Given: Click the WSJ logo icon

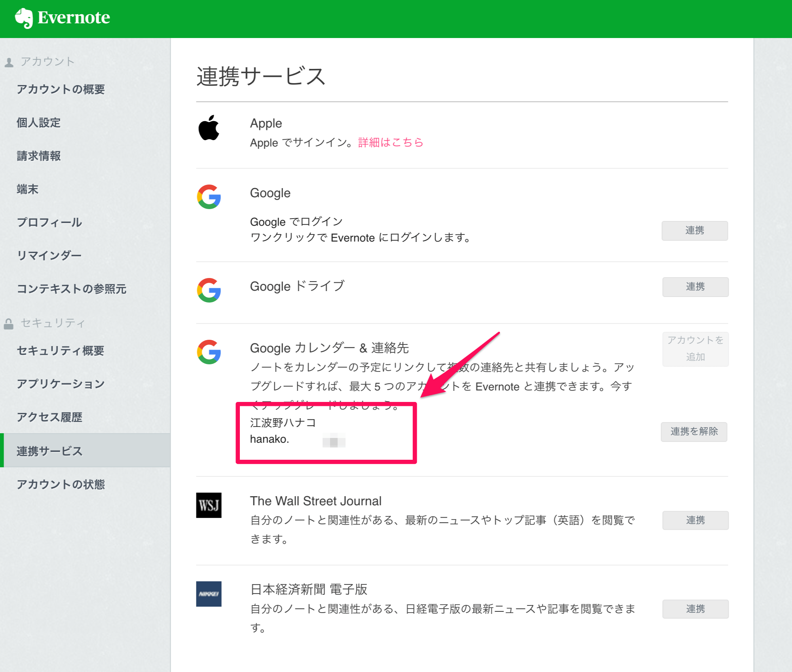Looking at the screenshot, I should coord(209,505).
